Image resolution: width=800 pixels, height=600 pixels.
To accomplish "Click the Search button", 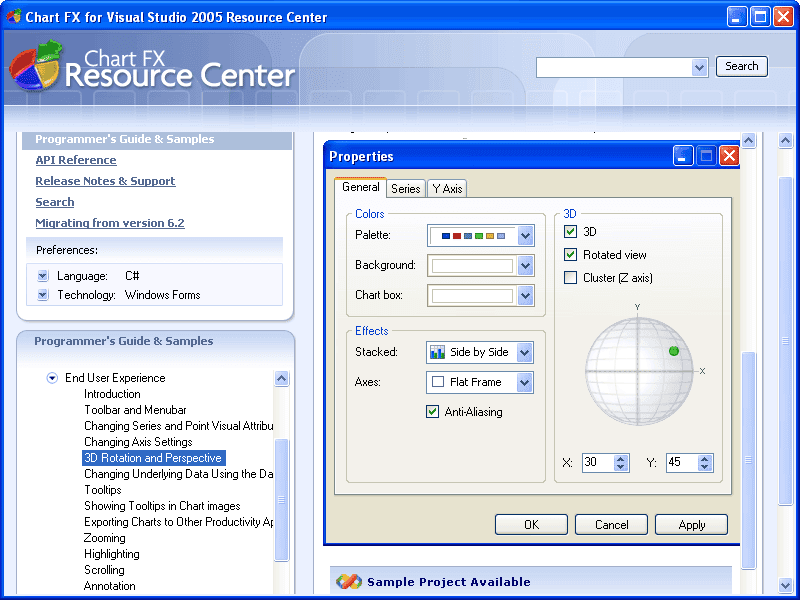I will 741,66.
